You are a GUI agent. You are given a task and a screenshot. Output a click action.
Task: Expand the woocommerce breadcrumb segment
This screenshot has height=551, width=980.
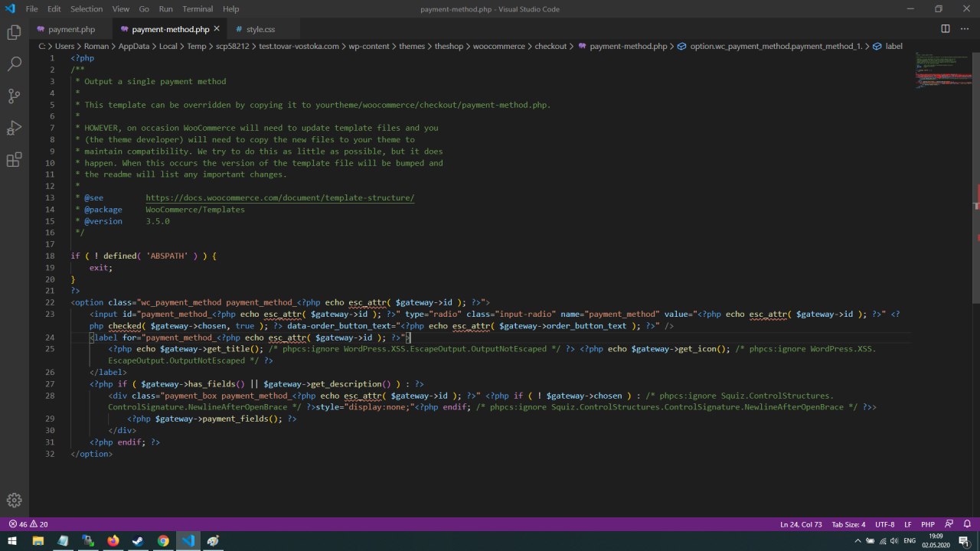498,46
